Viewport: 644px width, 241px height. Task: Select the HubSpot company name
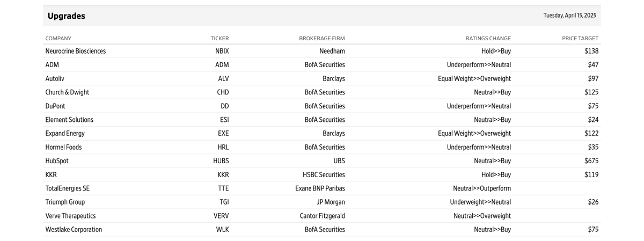click(57, 161)
